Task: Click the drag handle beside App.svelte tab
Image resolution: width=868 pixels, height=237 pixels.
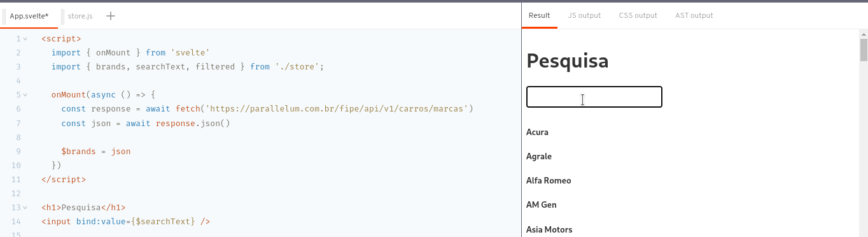Action: pos(5,16)
